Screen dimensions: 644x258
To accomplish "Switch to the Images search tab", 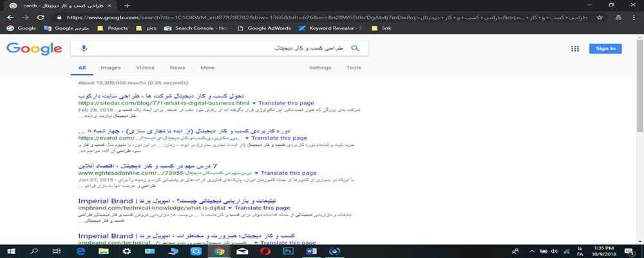I will coord(110,68).
